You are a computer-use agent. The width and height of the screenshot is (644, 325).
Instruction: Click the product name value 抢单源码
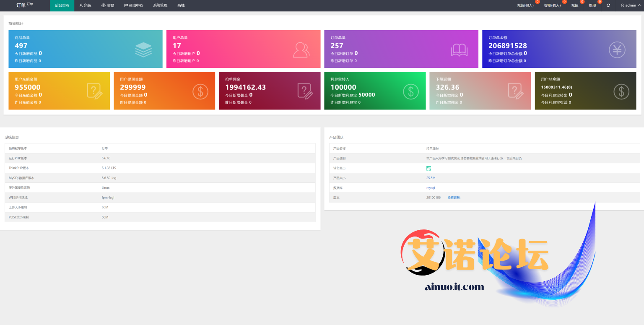click(433, 148)
